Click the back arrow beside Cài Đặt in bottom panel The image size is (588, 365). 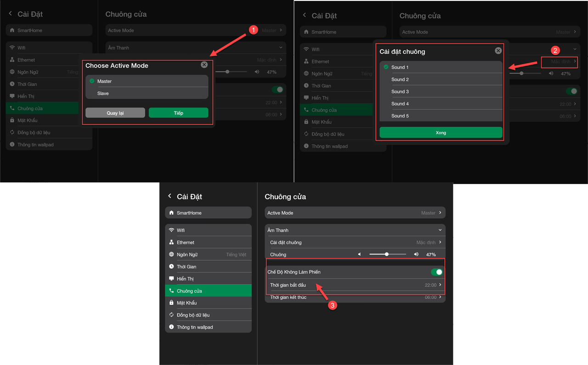tap(170, 197)
